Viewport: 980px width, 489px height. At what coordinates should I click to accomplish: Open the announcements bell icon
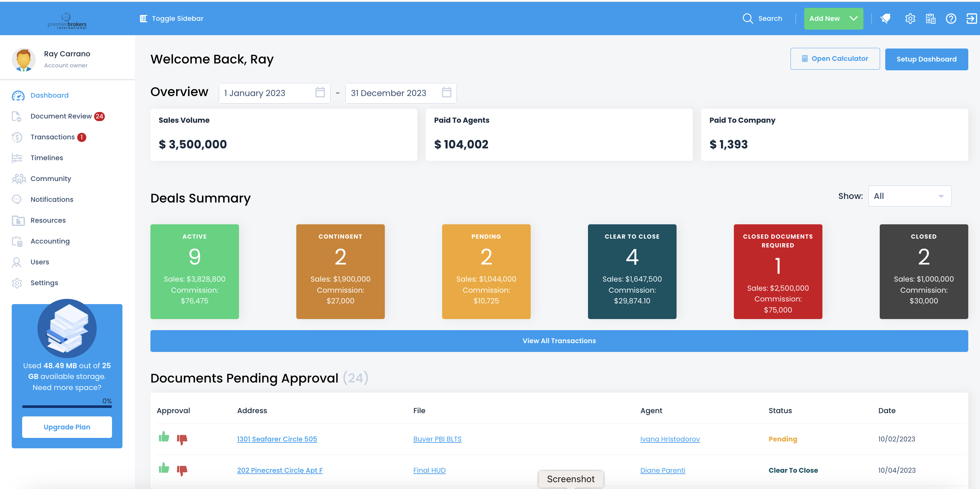886,19
